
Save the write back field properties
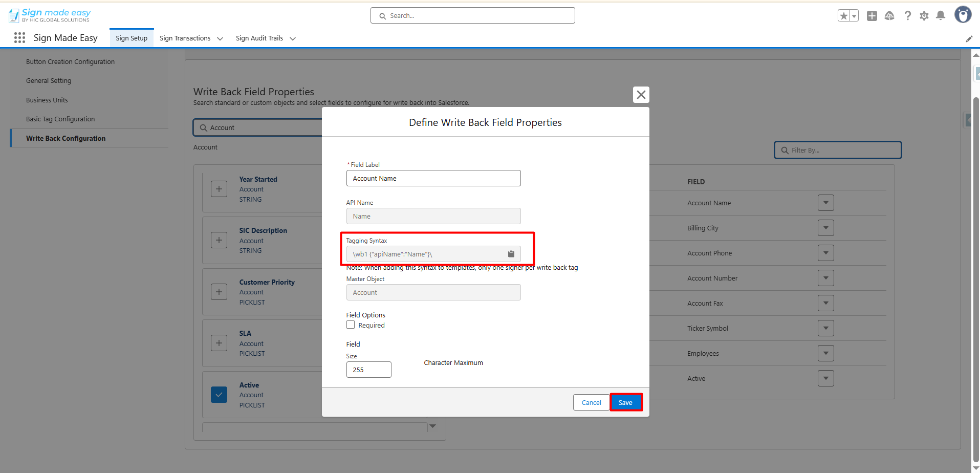(625, 403)
